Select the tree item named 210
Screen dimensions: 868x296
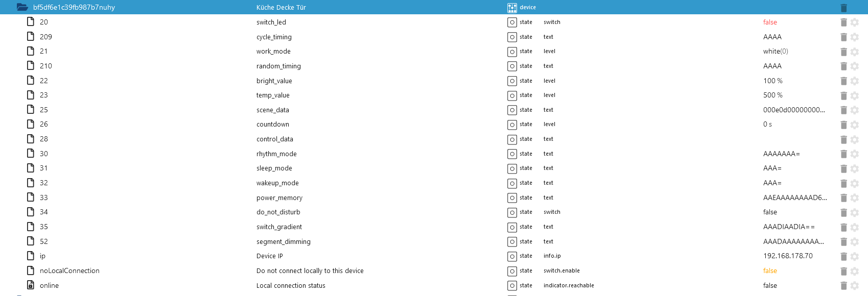click(46, 66)
